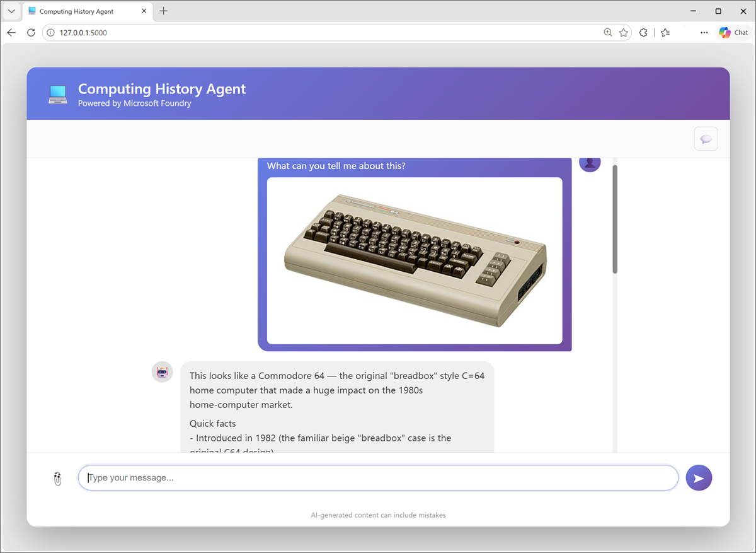
Task: Send the message with arrow button
Action: [699, 478]
